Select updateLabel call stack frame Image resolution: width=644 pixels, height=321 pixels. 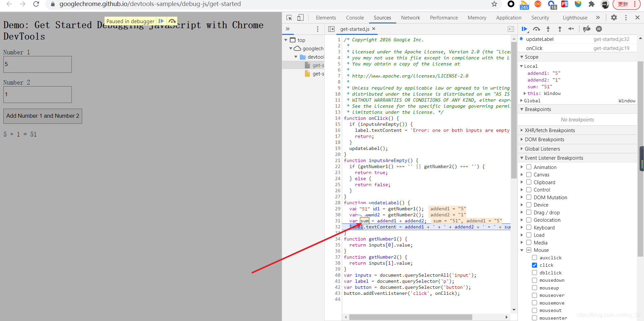coord(577,39)
